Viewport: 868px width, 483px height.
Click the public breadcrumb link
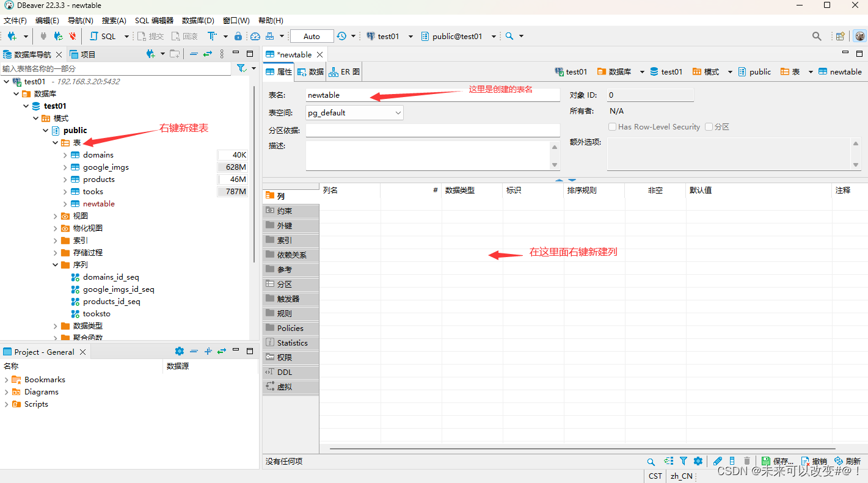coord(754,71)
